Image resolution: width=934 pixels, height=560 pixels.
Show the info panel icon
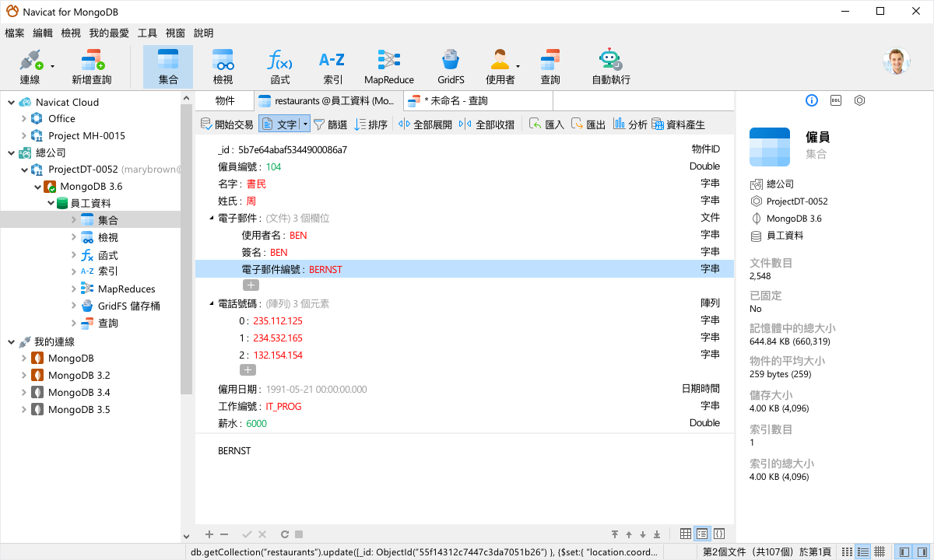pos(811,100)
